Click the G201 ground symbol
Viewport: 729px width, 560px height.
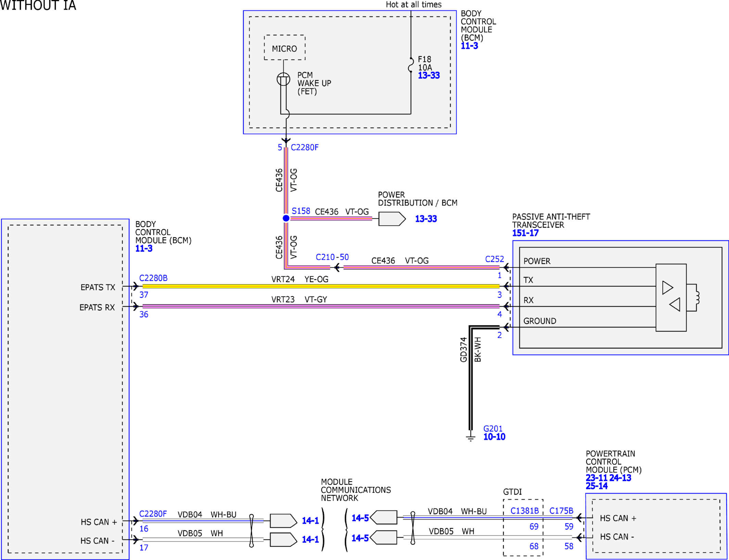click(x=471, y=437)
